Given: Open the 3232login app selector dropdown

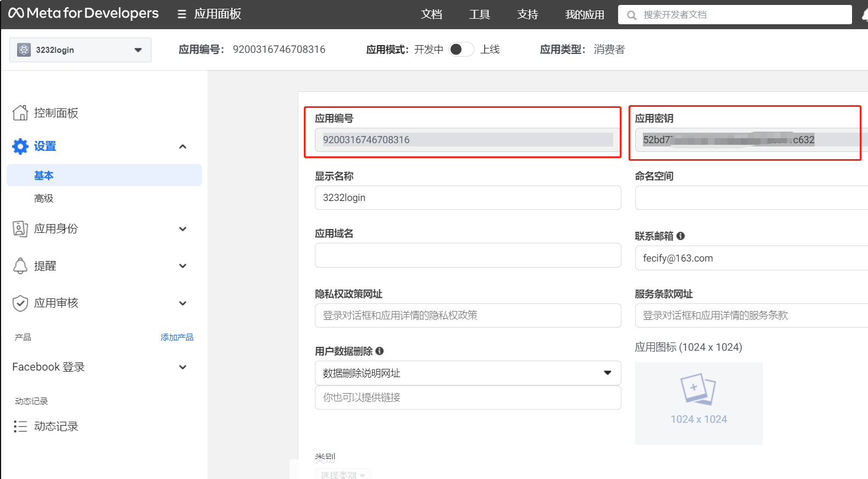Looking at the screenshot, I should click(80, 50).
